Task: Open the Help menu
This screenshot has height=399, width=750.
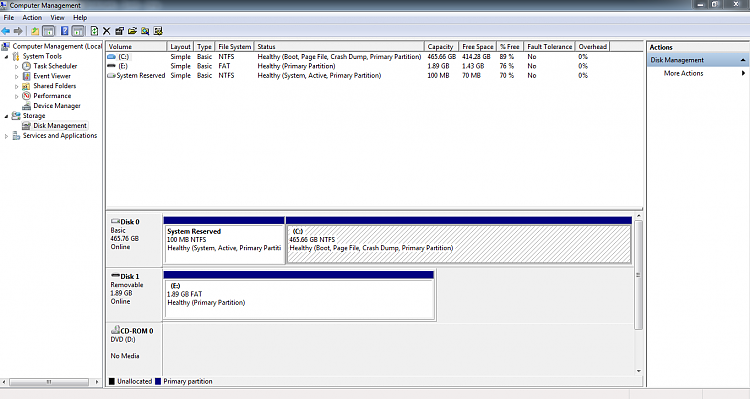Action: coord(80,17)
